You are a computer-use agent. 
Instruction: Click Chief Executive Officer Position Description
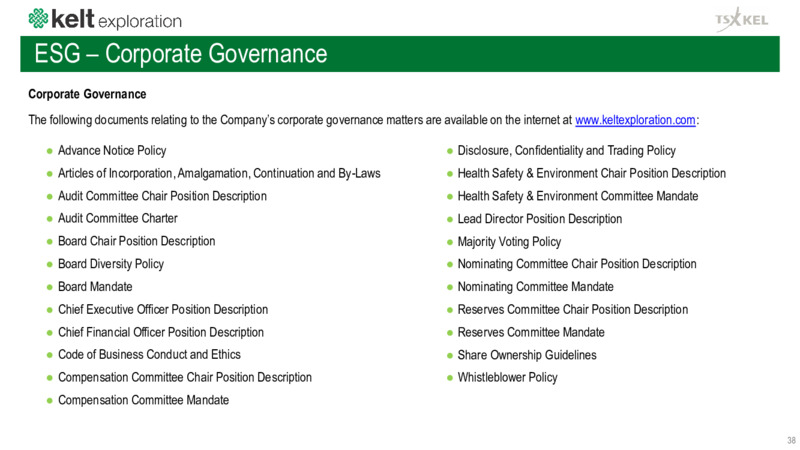coord(163,310)
